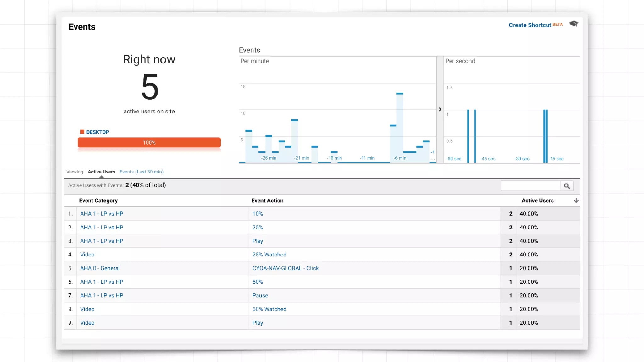The height and width of the screenshot is (362, 644).
Task: Click Video category in row 9
Action: pos(87,323)
